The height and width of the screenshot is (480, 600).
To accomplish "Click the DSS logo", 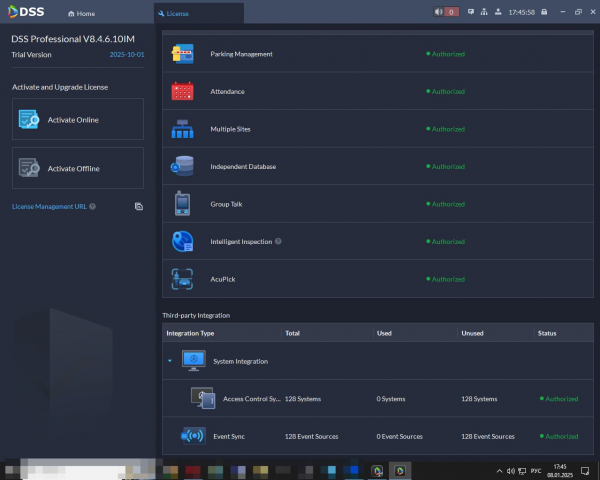I will (26, 11).
